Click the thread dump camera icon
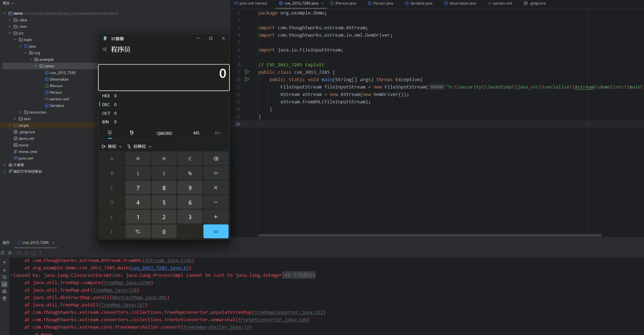This screenshot has height=335, width=644. pos(19,253)
